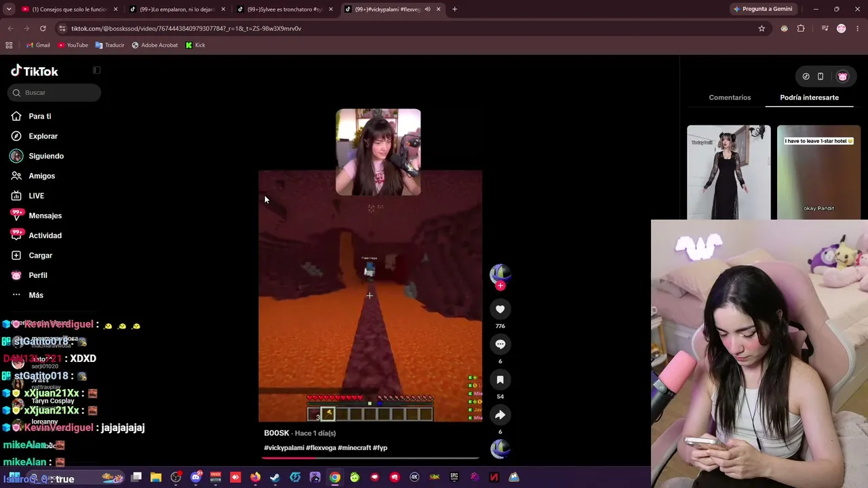Open the TikTok coins icon in header
This screenshot has height=488, width=868.
pyautogui.click(x=806, y=77)
